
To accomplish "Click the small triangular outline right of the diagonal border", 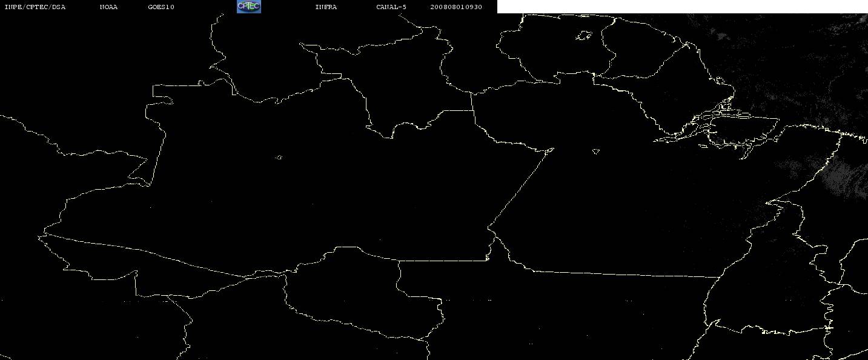I will click(596, 152).
